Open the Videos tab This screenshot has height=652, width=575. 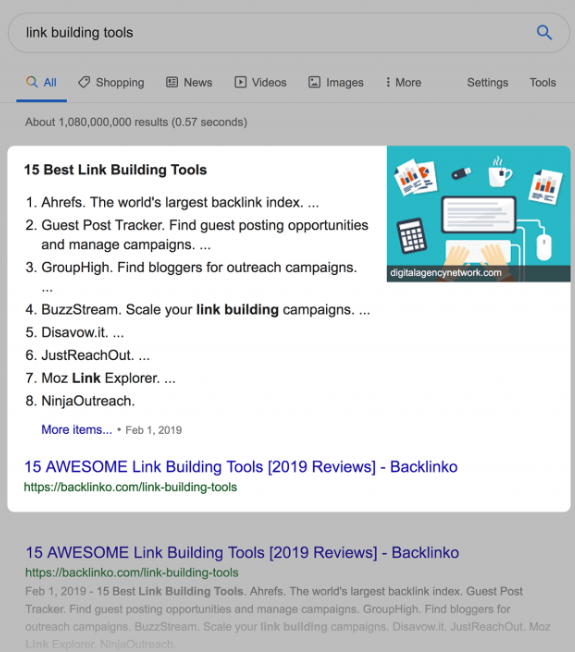261,82
